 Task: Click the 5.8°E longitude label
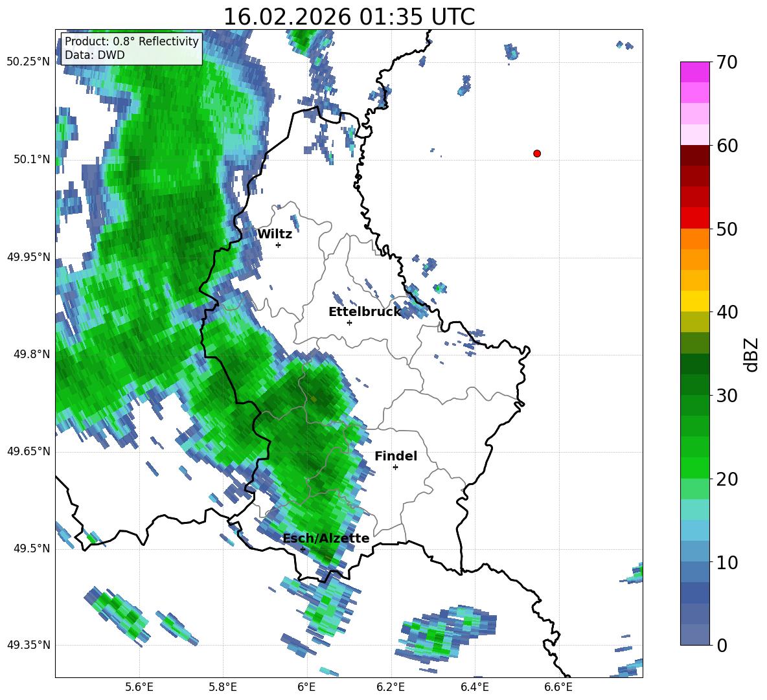click(x=223, y=687)
